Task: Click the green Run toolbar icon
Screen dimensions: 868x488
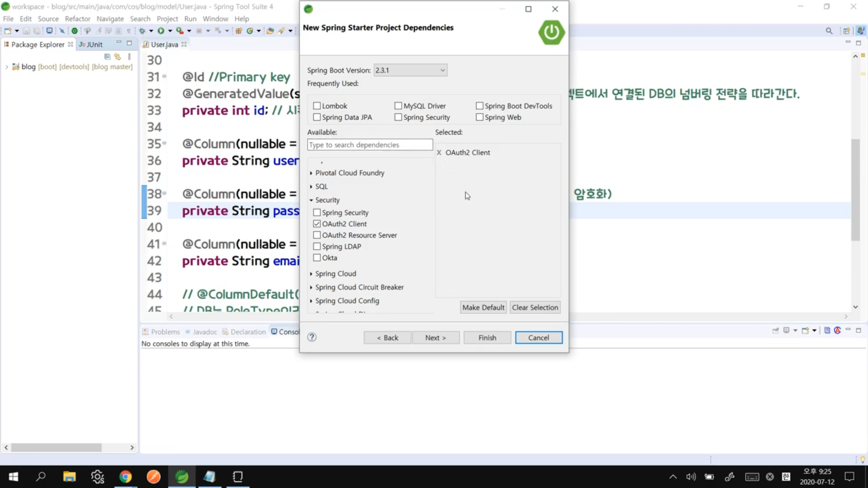Action: coord(160,31)
